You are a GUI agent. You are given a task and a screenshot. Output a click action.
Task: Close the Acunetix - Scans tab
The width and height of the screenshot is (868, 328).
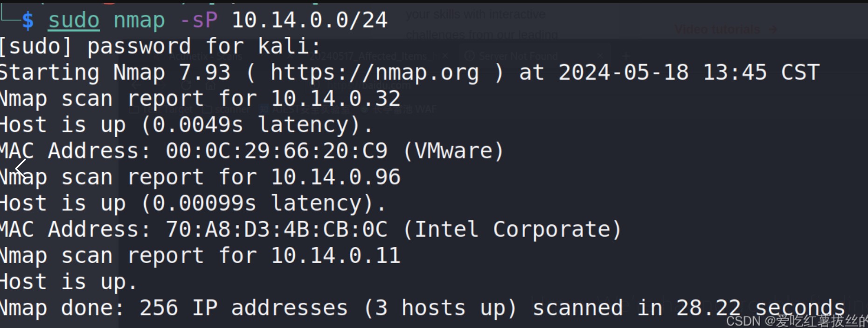[x=290, y=56]
